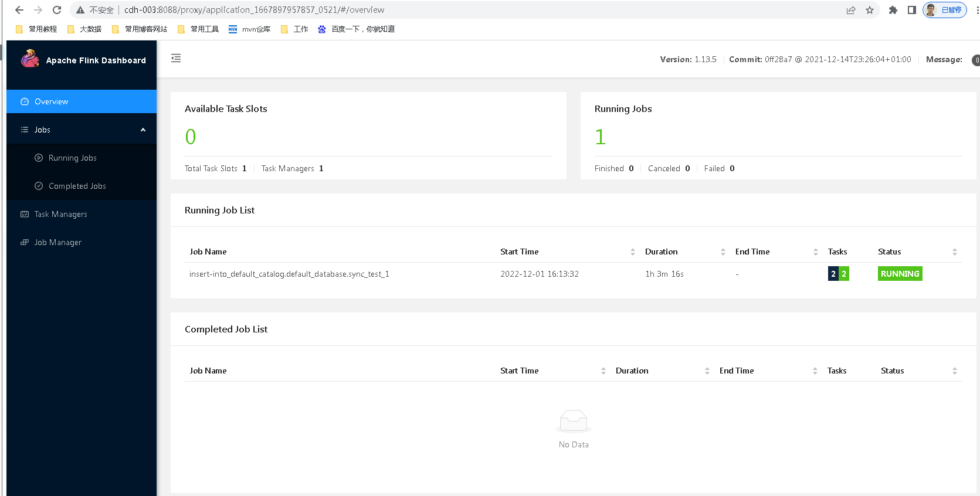Viewport: 980px width, 496px height.
Task: Click the Tasks header in Running Job List
Action: click(x=837, y=252)
